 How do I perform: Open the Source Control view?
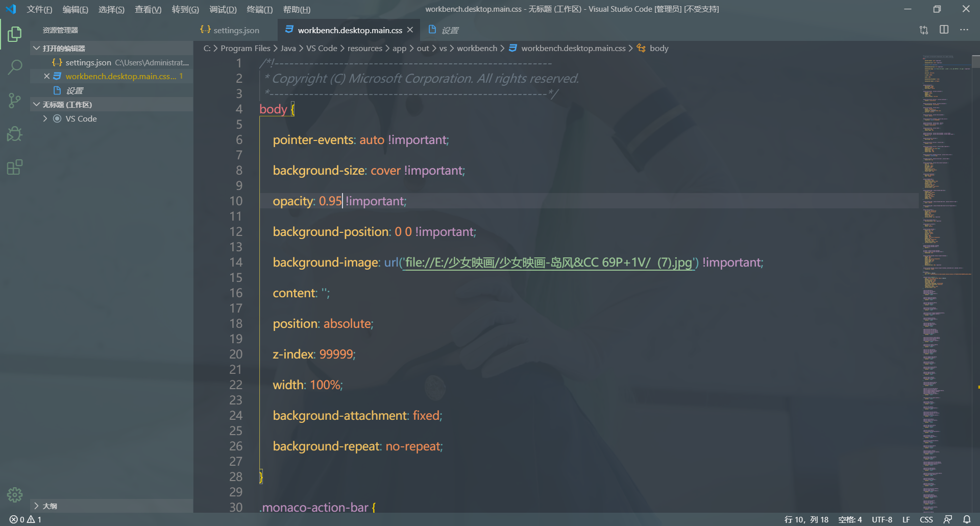14,101
